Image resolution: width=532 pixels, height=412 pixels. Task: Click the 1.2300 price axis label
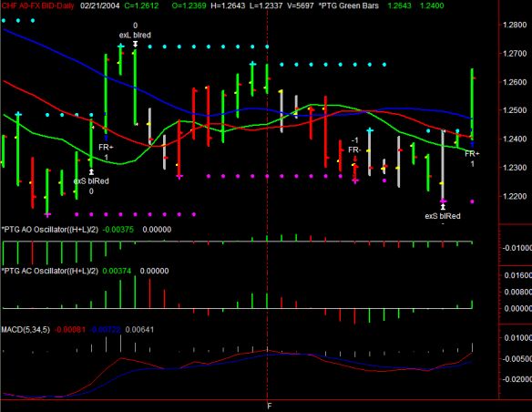point(515,168)
